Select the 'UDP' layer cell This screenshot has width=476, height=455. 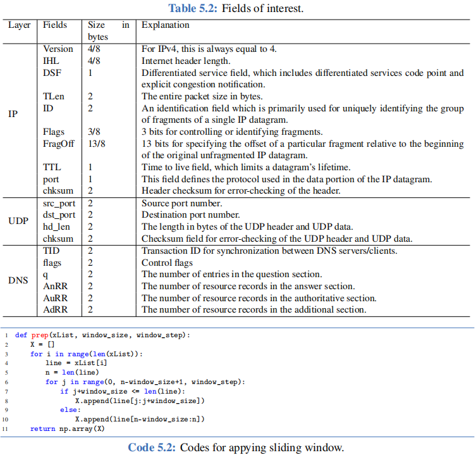18,221
